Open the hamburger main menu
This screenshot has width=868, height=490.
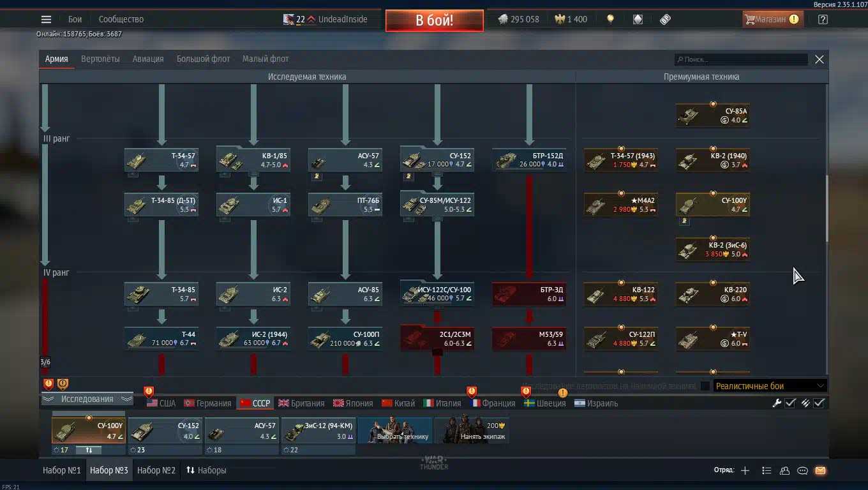(x=46, y=19)
